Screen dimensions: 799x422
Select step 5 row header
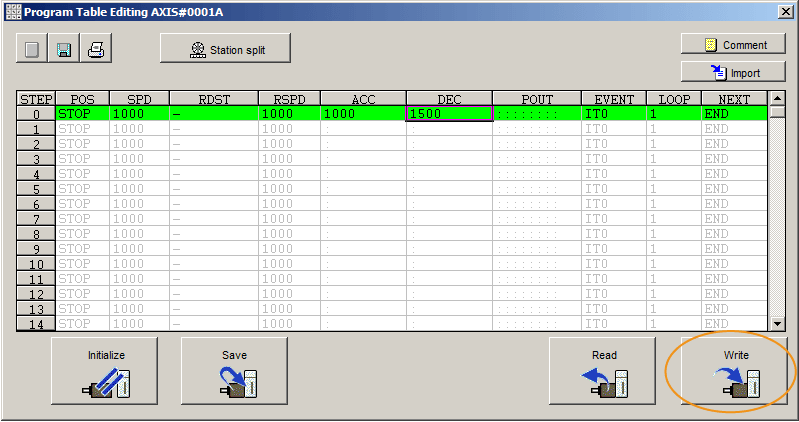[x=36, y=189]
